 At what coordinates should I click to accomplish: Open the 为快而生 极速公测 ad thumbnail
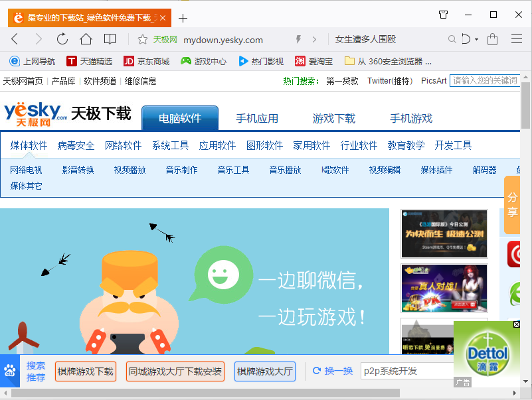tap(444, 234)
